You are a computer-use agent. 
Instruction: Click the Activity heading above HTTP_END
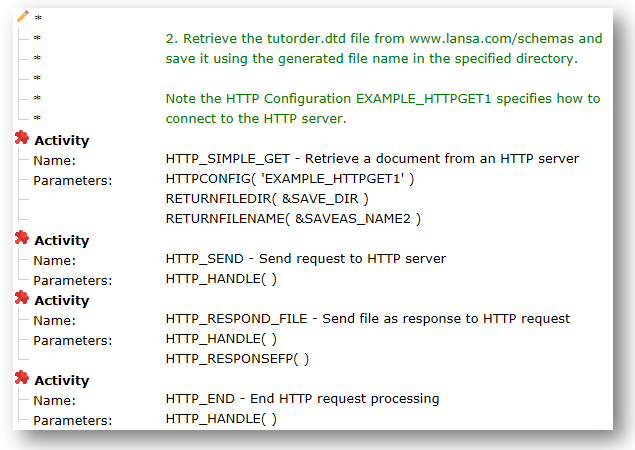[61, 380]
